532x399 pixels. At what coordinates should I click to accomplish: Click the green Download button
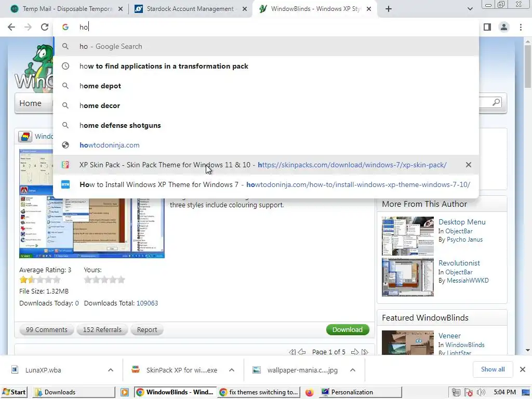point(348,330)
